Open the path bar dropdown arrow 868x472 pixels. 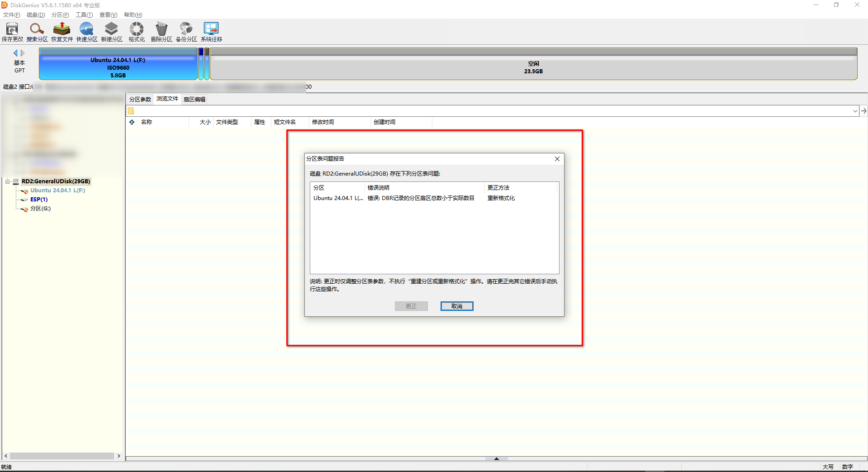[x=855, y=111]
